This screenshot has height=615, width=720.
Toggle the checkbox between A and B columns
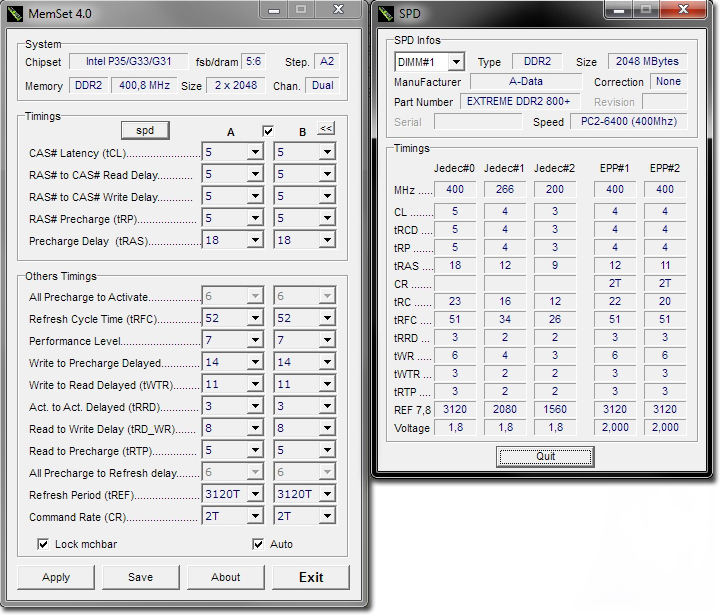pos(267,131)
